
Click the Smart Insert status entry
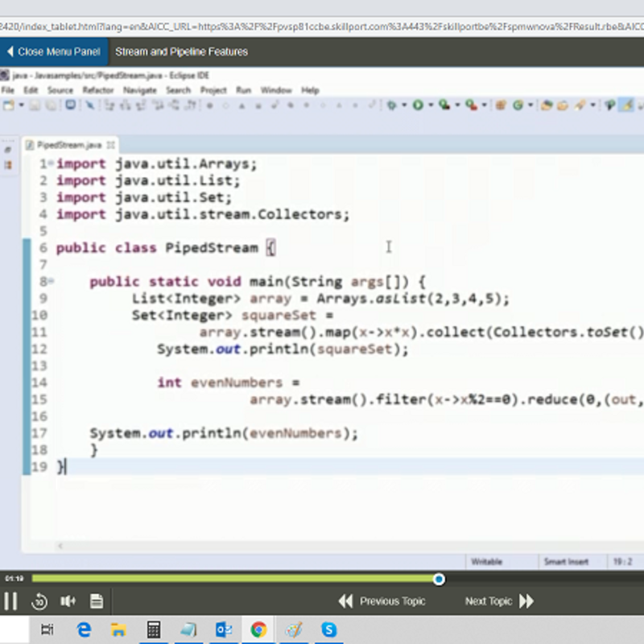tap(566, 561)
